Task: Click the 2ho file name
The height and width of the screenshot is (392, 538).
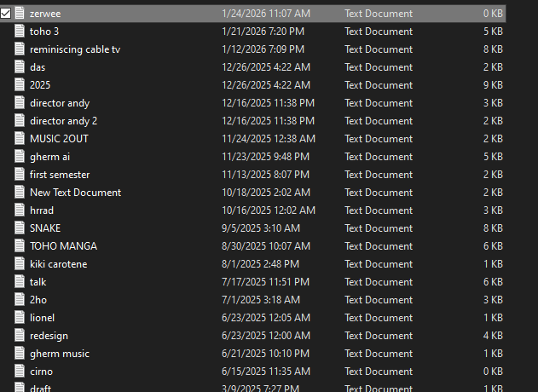Action: coord(38,300)
